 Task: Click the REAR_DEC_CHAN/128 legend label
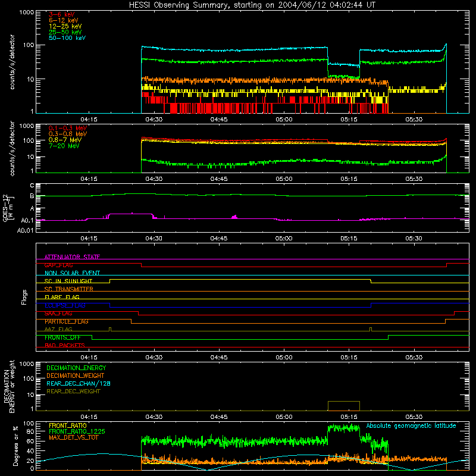[x=79, y=383]
